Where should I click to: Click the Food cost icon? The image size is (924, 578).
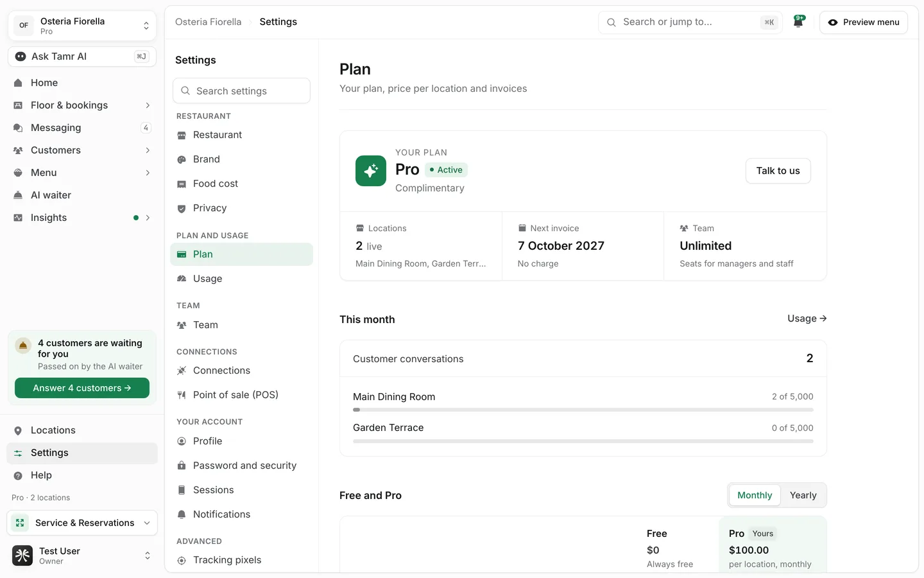click(182, 184)
